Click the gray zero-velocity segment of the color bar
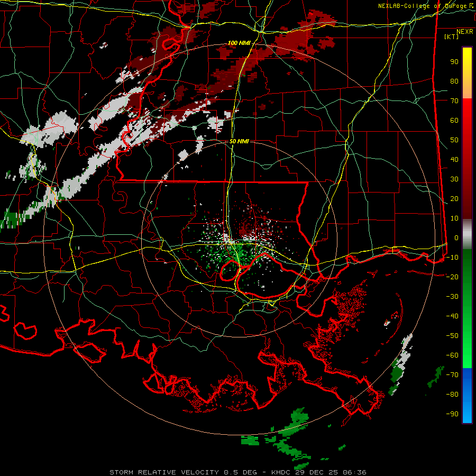Screen dimensions: 476x476 tap(467, 234)
